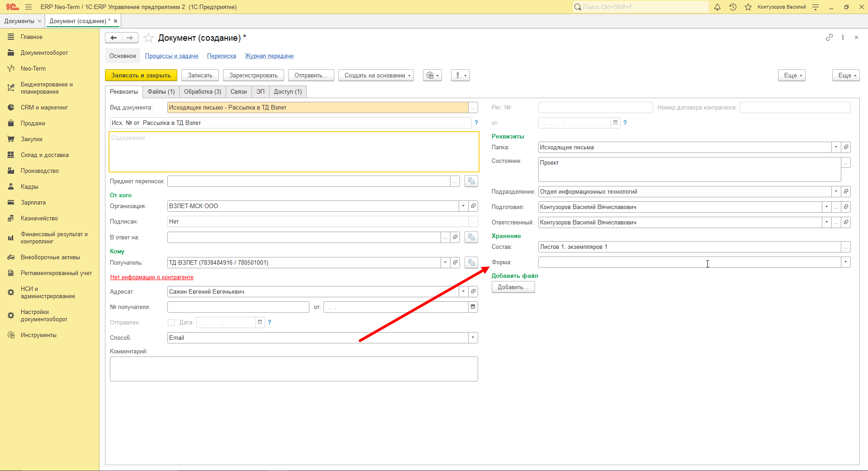
Task: Click Записать и закрыть button
Action: pyautogui.click(x=141, y=75)
